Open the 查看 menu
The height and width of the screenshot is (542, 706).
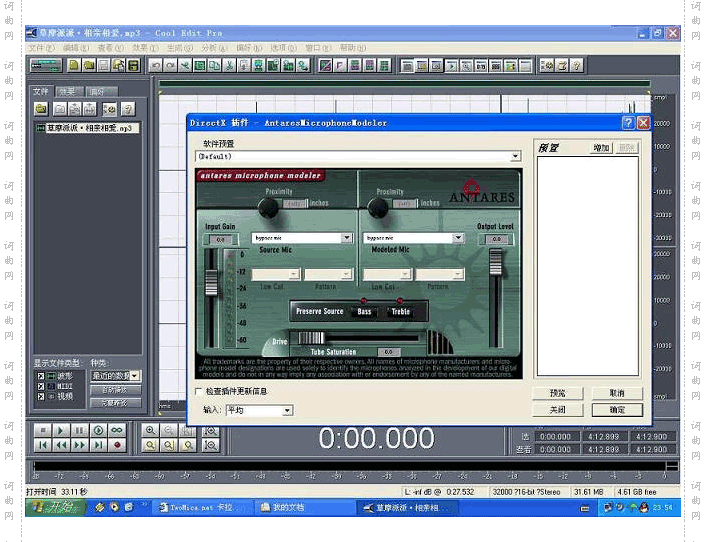click(x=111, y=48)
